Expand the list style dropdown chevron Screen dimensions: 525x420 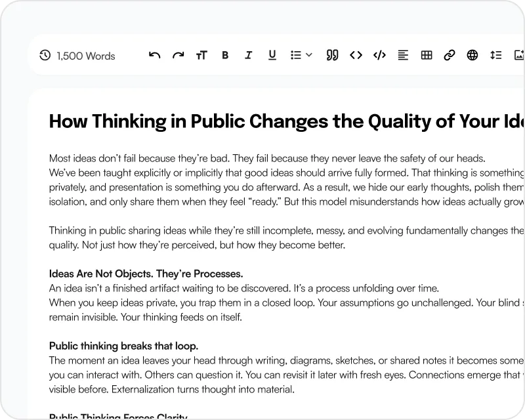(309, 55)
